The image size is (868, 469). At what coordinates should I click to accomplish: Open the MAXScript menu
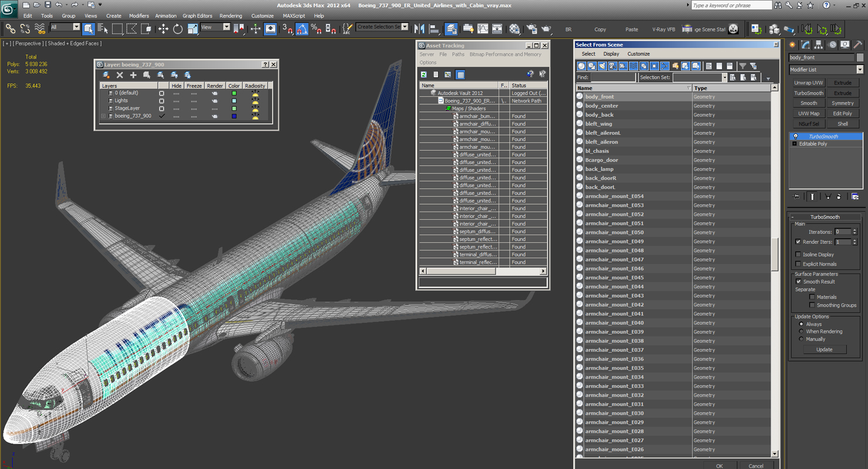click(294, 16)
